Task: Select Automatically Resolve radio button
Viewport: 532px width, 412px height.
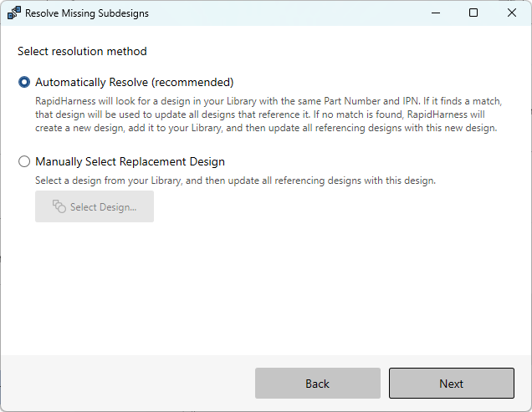Action: (24, 82)
